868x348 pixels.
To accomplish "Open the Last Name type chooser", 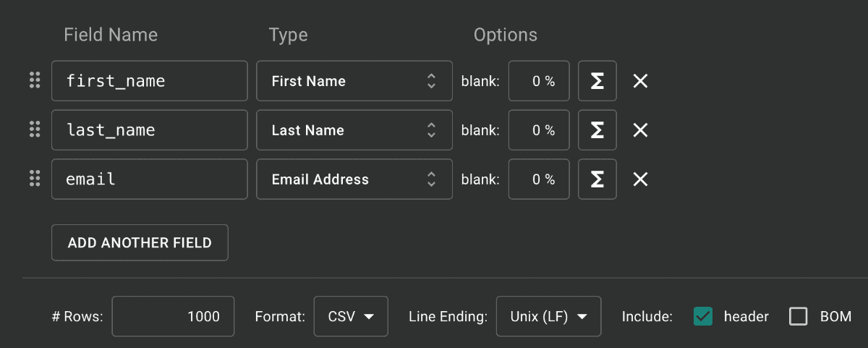I will [x=354, y=130].
